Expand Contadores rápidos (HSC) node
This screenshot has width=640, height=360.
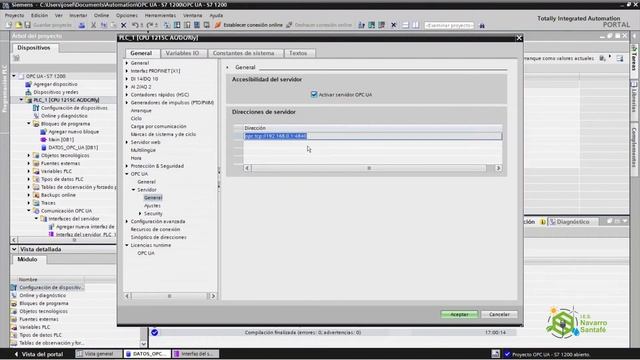[x=127, y=94]
